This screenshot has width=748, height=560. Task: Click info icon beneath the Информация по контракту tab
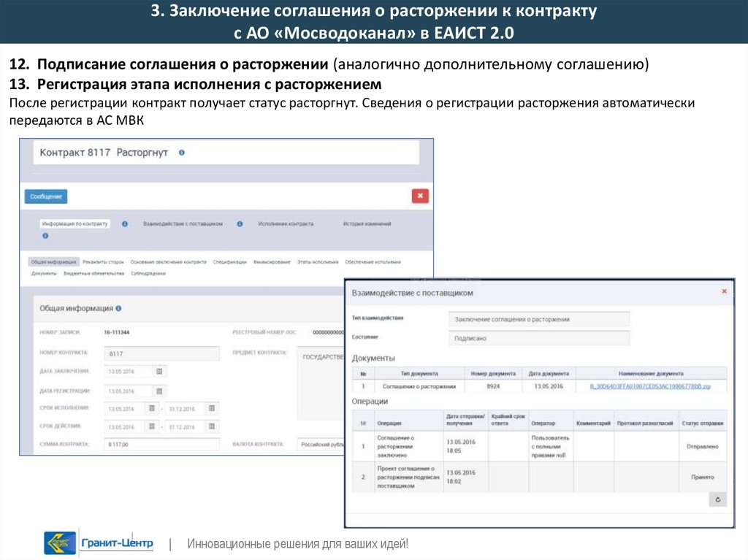45,236
